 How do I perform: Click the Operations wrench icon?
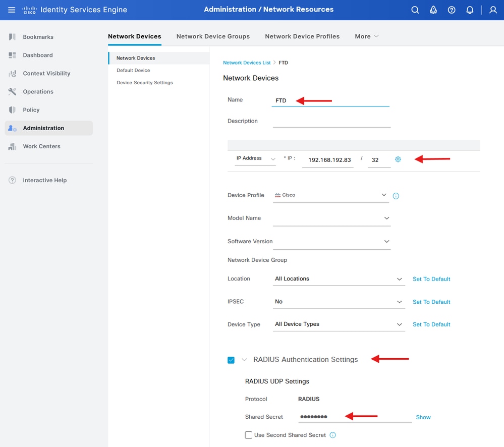pyautogui.click(x=12, y=92)
